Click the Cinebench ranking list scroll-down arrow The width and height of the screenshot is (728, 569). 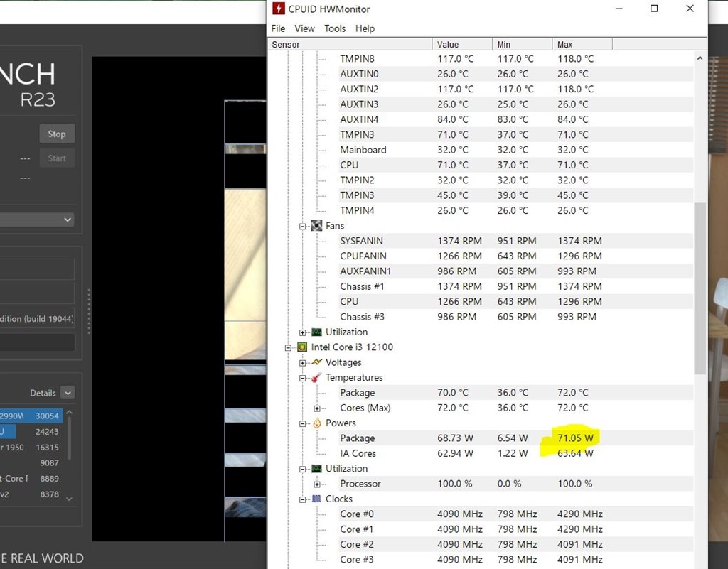point(69,499)
